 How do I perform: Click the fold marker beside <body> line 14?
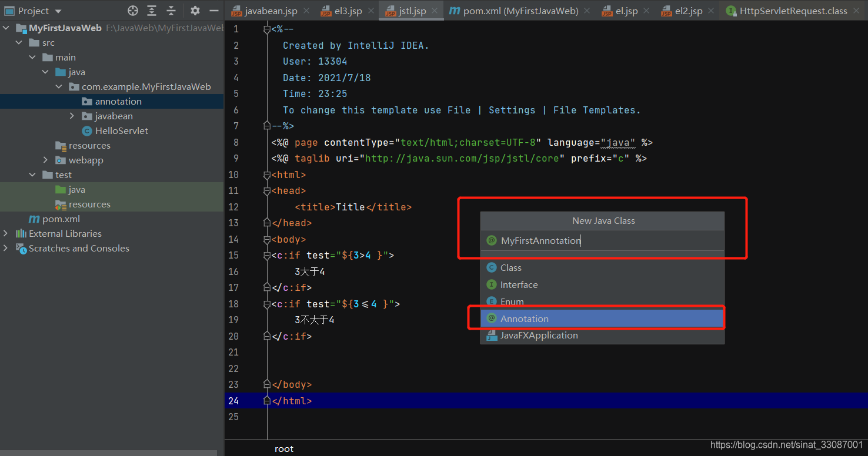point(267,239)
